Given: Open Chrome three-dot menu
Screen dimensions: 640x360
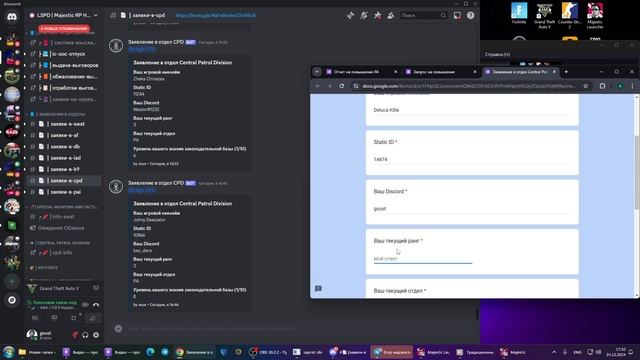Looking at the screenshot, I should click(632, 86).
